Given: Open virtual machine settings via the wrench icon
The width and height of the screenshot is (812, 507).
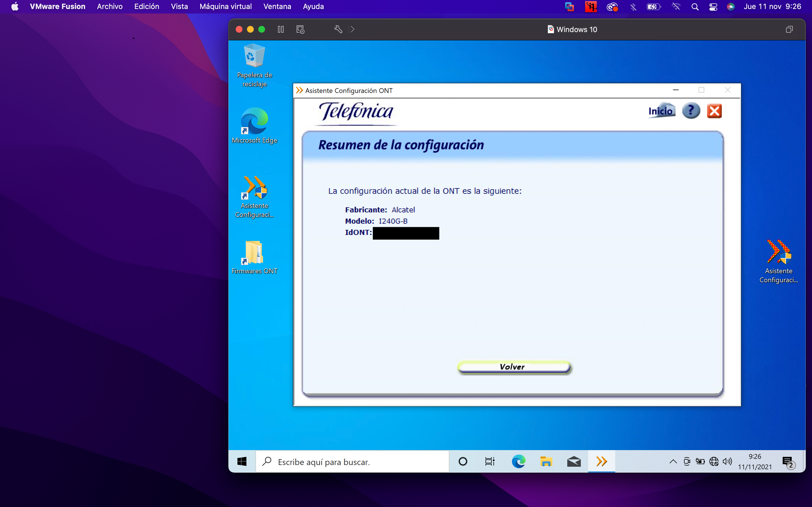Looking at the screenshot, I should point(338,30).
